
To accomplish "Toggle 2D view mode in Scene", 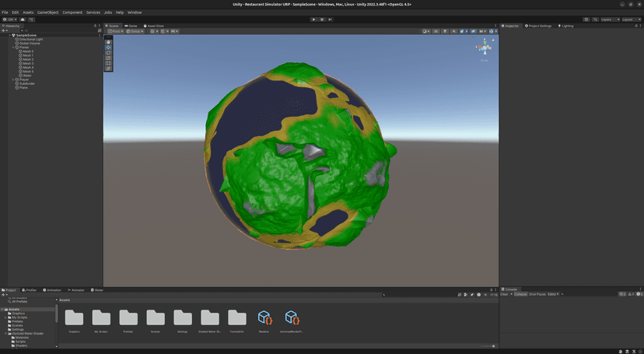I will [x=436, y=31].
